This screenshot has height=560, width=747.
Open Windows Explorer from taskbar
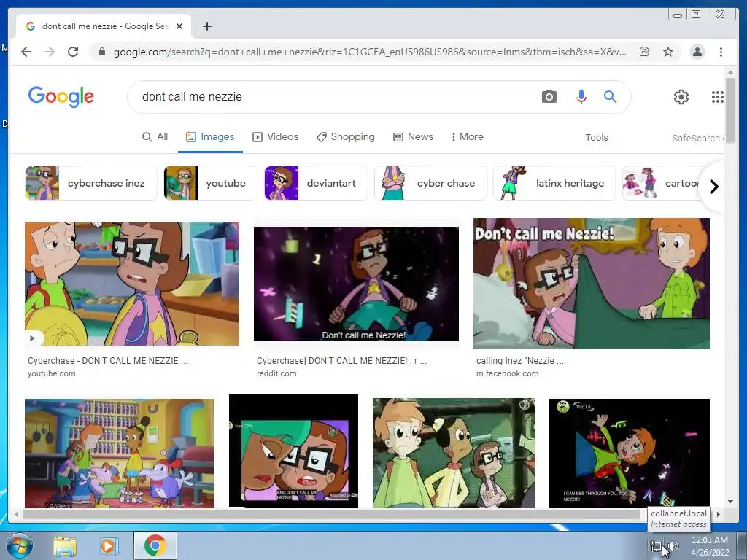tap(65, 546)
